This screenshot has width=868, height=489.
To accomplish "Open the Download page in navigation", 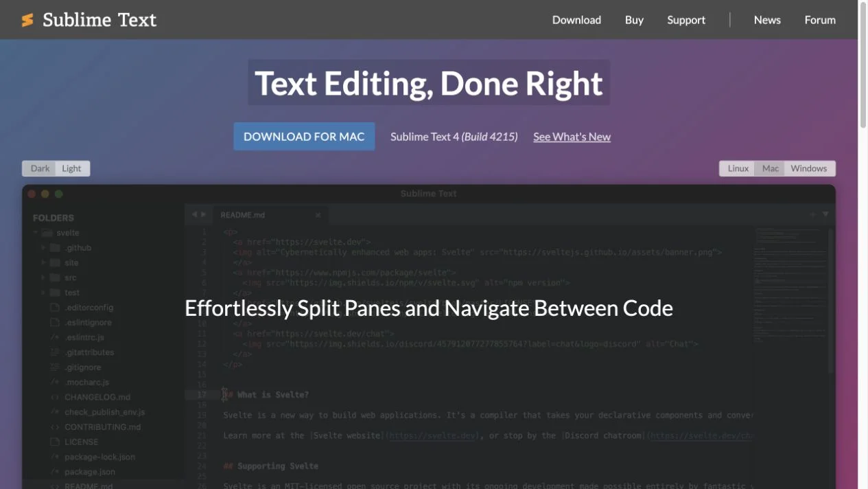I will [576, 20].
